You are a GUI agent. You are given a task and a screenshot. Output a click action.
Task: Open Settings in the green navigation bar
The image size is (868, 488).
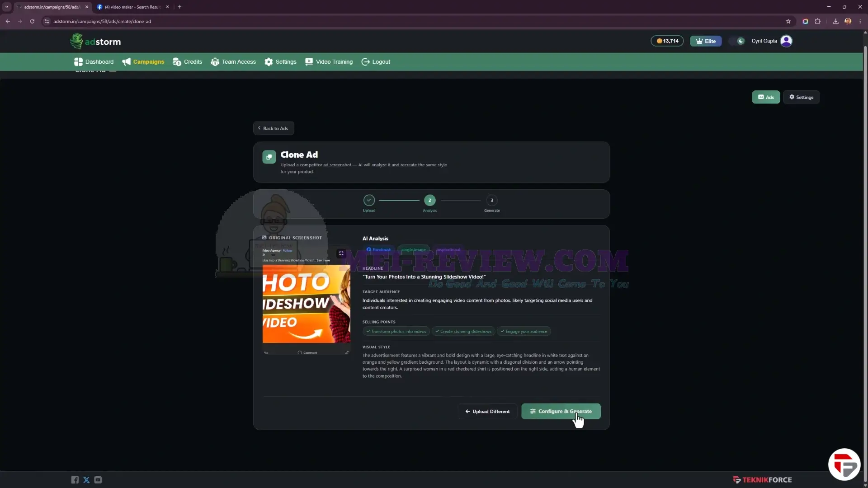(280, 62)
